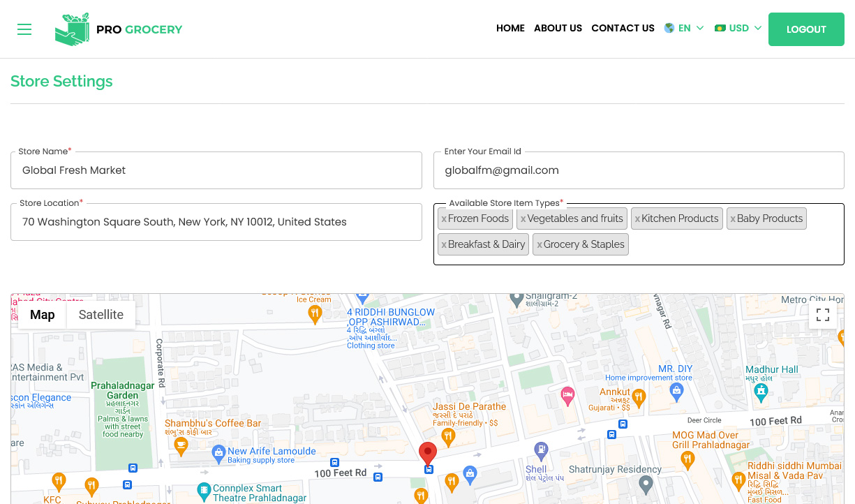Select Jassi De Parathe restaurant marker

click(x=449, y=438)
